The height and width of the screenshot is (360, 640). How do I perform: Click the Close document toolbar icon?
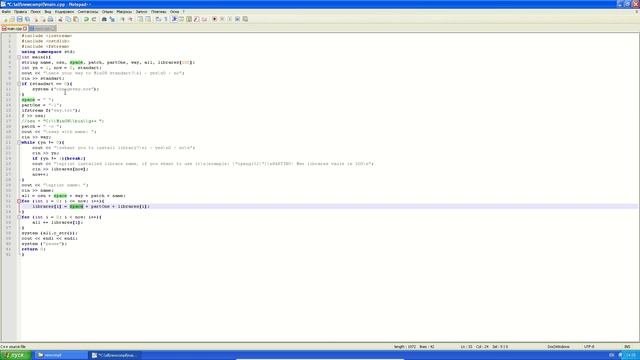[36, 19]
